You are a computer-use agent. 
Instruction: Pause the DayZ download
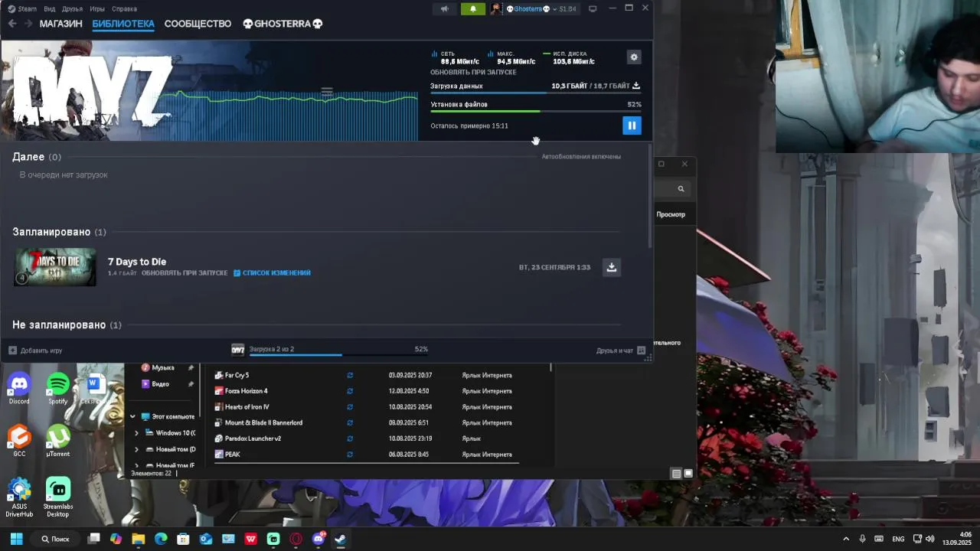632,126
